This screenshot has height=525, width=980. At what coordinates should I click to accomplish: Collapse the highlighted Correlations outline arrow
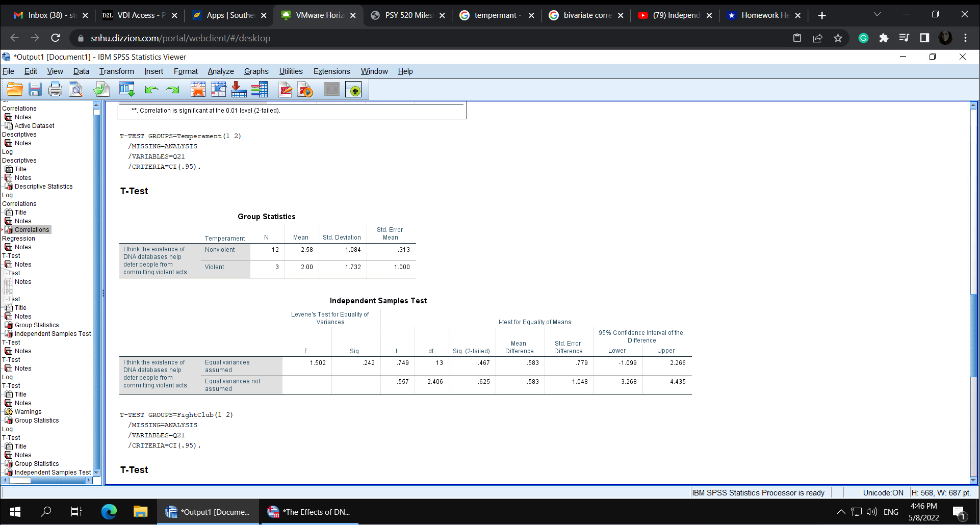[x=3, y=230]
